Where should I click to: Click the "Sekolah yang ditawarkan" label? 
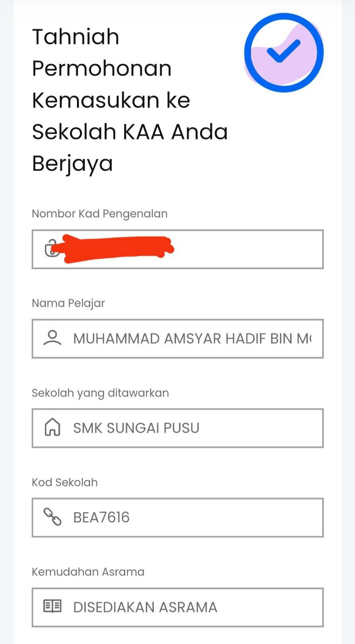(100, 393)
